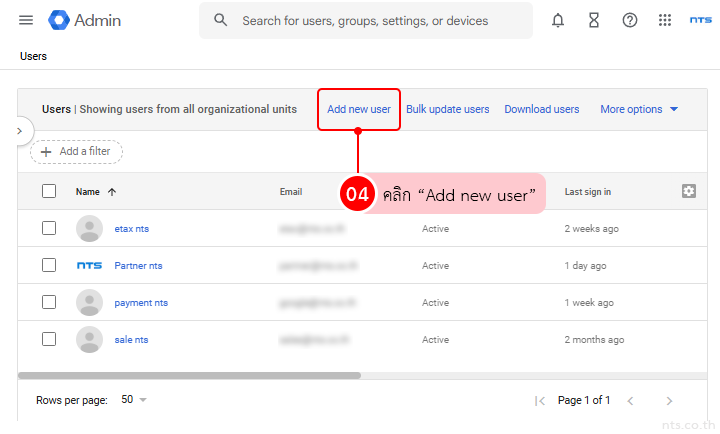Tick the Partner nts row checkbox
The height and width of the screenshot is (434, 720).
pos(49,265)
